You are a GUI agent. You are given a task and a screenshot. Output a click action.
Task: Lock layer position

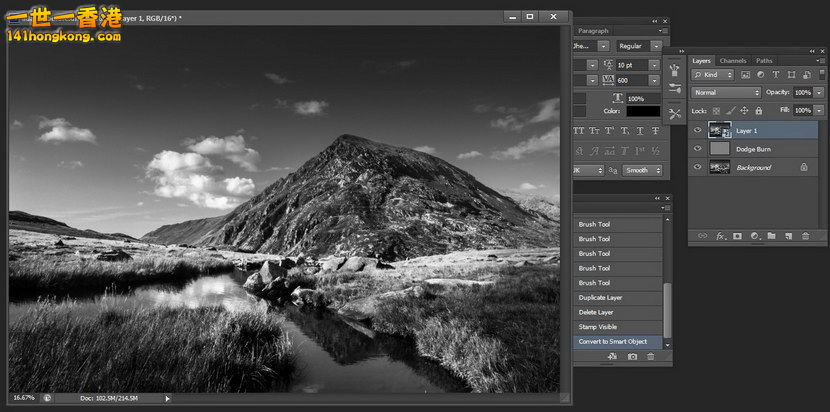point(744,111)
